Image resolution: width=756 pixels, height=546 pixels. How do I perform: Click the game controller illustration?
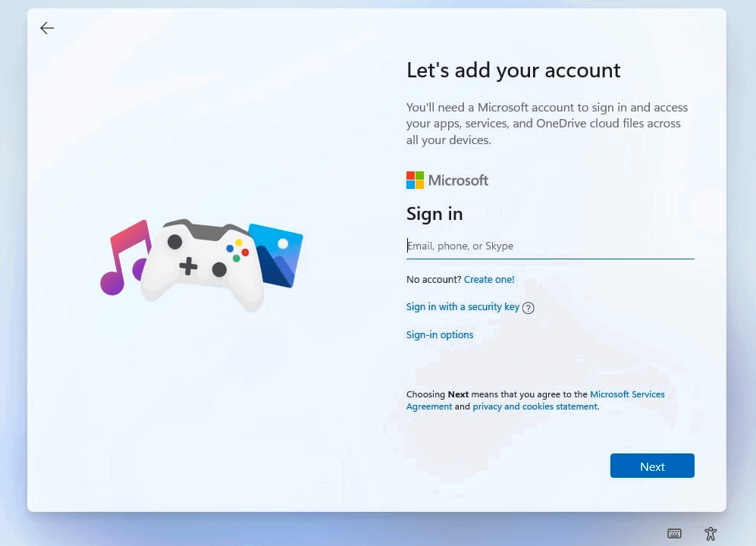pos(203,264)
